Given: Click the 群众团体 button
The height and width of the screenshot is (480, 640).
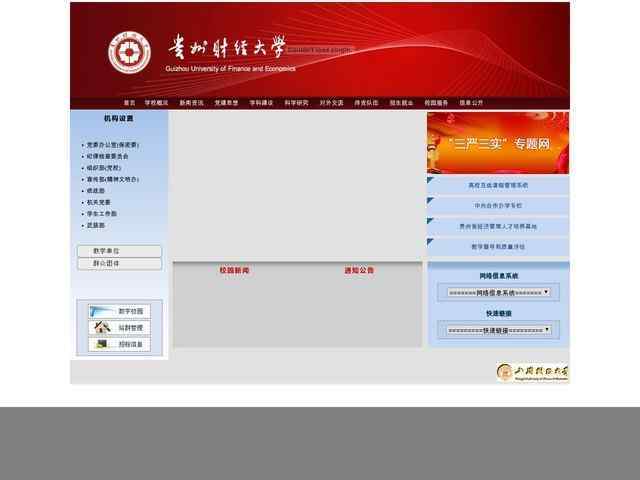Looking at the screenshot, I should tap(119, 264).
